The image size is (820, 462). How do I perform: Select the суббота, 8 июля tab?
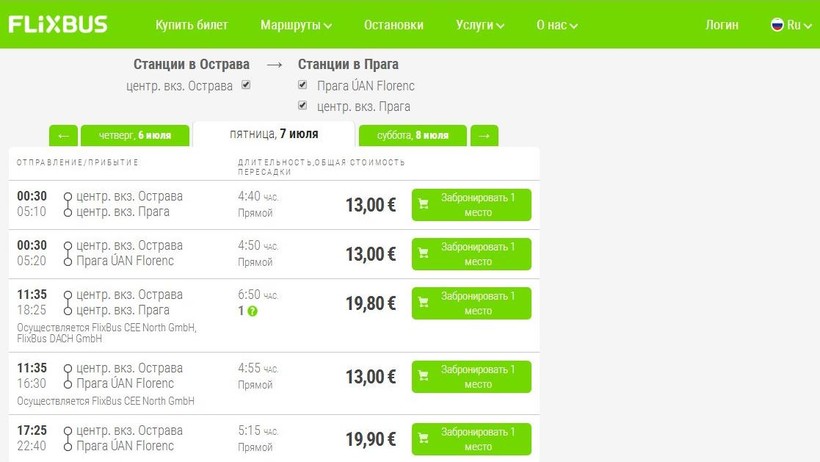click(413, 135)
